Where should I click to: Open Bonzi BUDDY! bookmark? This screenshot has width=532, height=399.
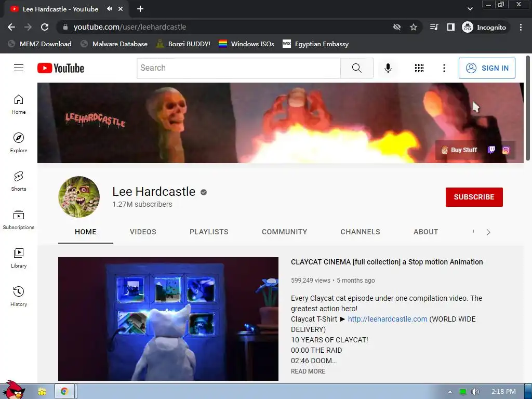(183, 44)
